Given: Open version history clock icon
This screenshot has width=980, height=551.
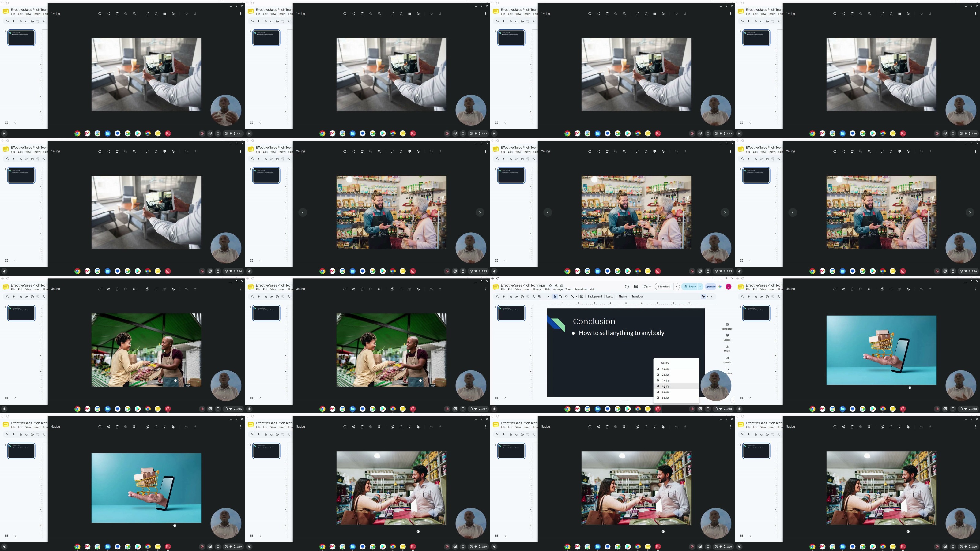Looking at the screenshot, I should [x=627, y=287].
